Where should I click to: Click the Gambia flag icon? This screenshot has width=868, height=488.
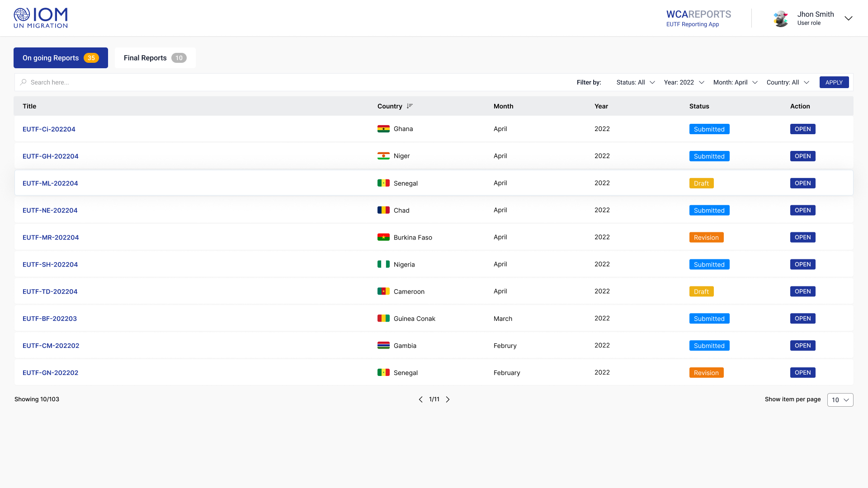(383, 346)
